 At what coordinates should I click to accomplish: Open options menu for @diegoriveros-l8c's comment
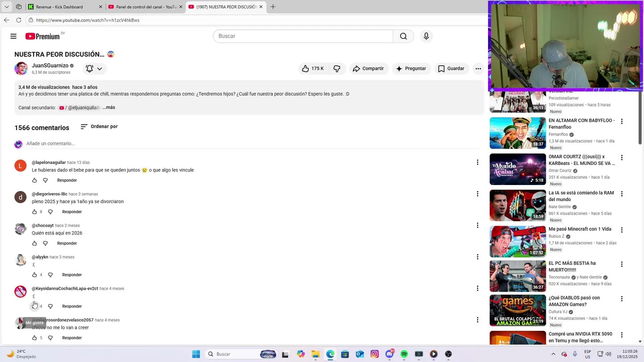pos(477,194)
